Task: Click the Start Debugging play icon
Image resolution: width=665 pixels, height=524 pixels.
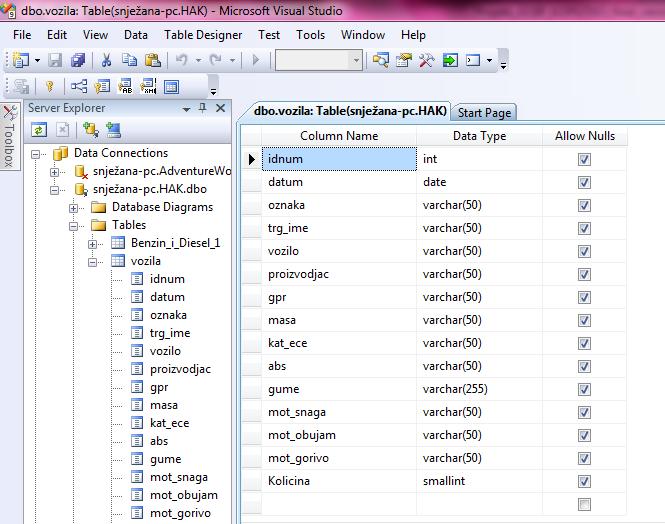Action: 256,60
